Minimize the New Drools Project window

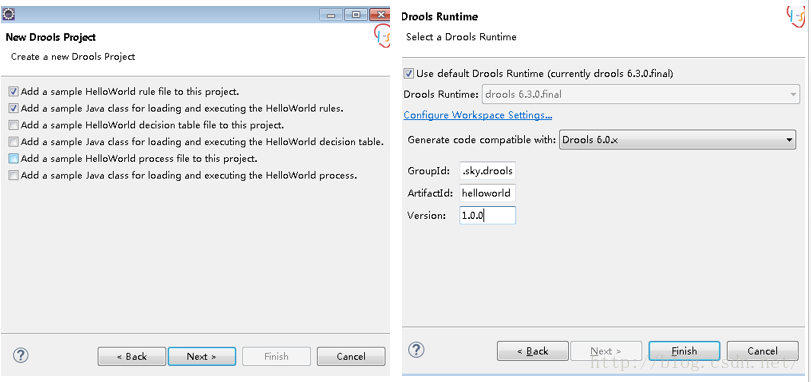331,15
